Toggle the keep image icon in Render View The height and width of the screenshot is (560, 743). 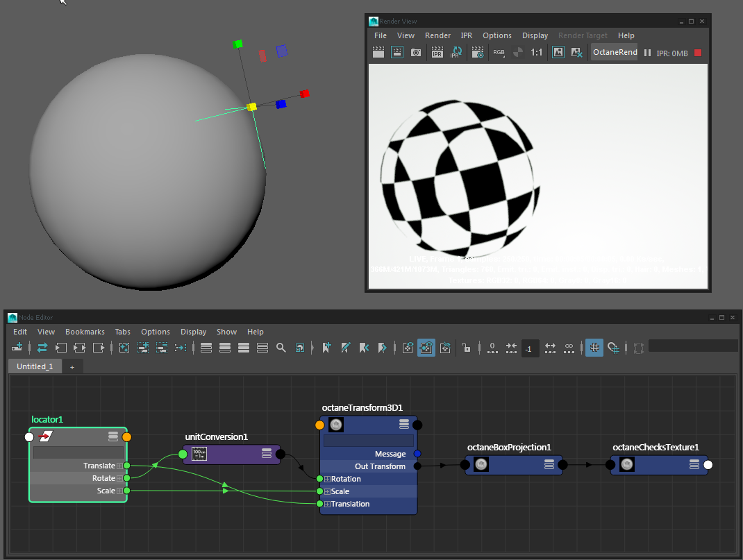coord(558,52)
